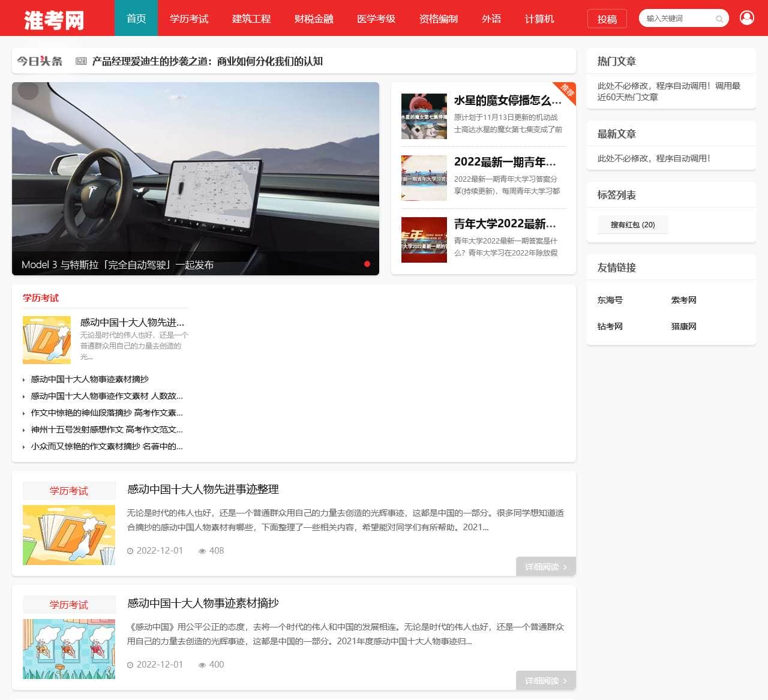Open article 感动中国十大人物先进事迹整理
Screen dimensions: 768x700
click(x=203, y=489)
